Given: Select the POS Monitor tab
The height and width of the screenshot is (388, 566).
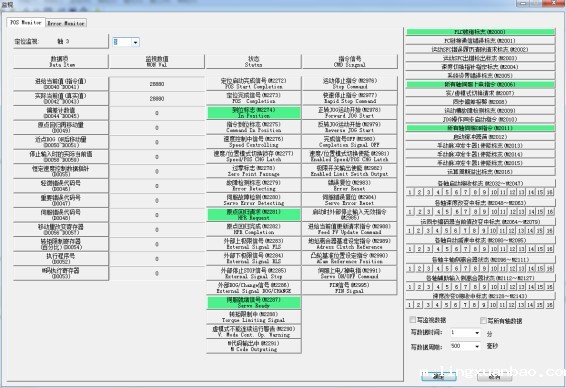Looking at the screenshot, I should pyautogui.click(x=26, y=22).
